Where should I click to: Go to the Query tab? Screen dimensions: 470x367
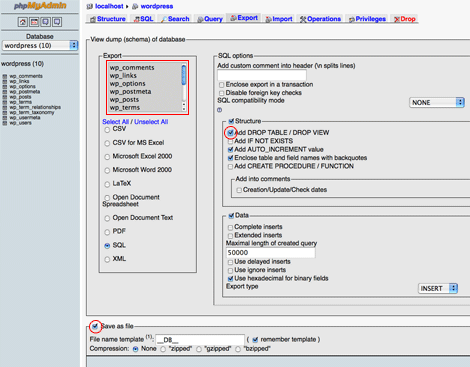[210, 19]
